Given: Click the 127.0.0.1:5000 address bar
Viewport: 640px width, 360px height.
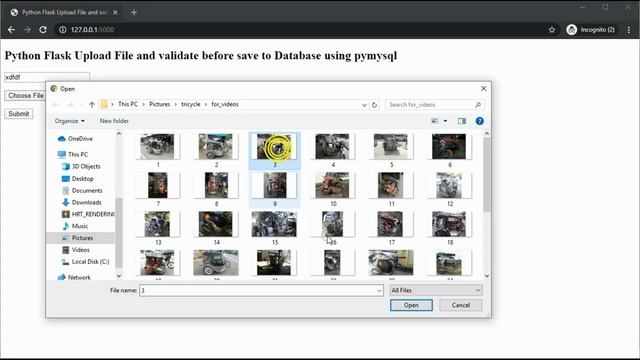Looking at the screenshot, I should 300,30.
